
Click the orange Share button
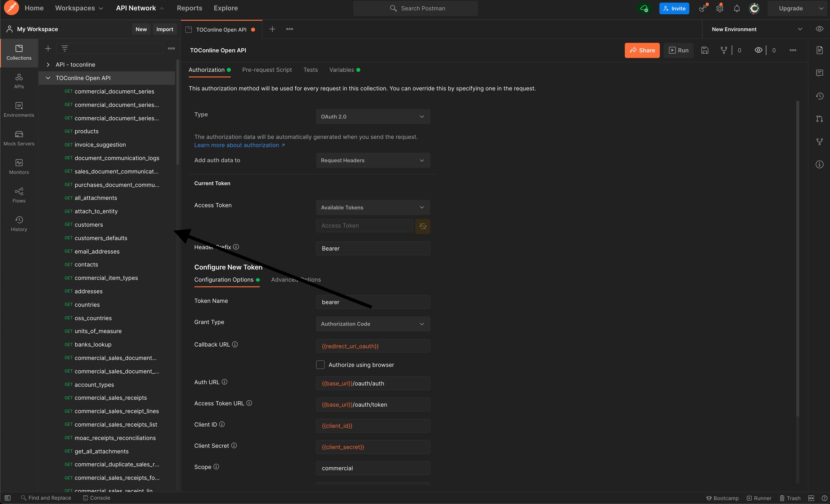point(642,50)
